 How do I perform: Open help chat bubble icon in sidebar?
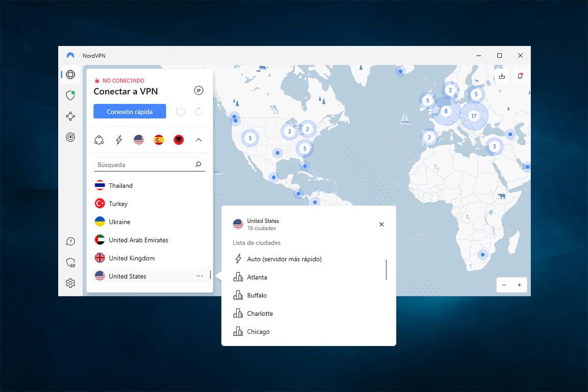pos(70,241)
